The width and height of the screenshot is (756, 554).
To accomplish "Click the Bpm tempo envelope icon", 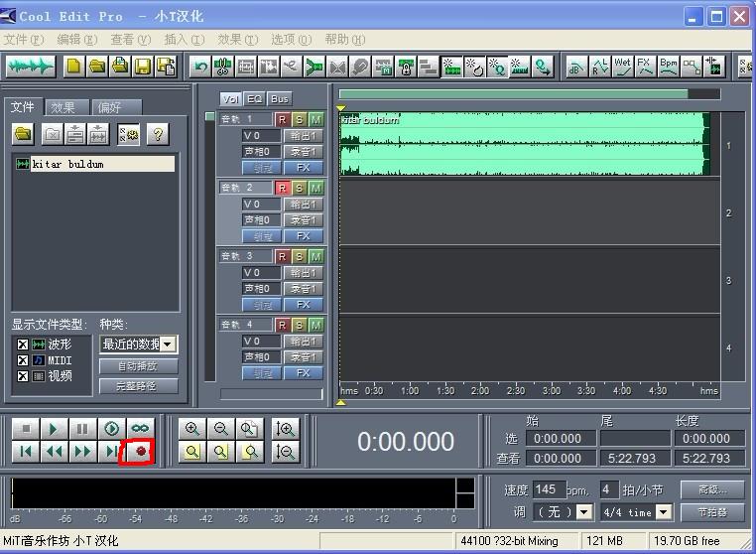I will [x=669, y=67].
